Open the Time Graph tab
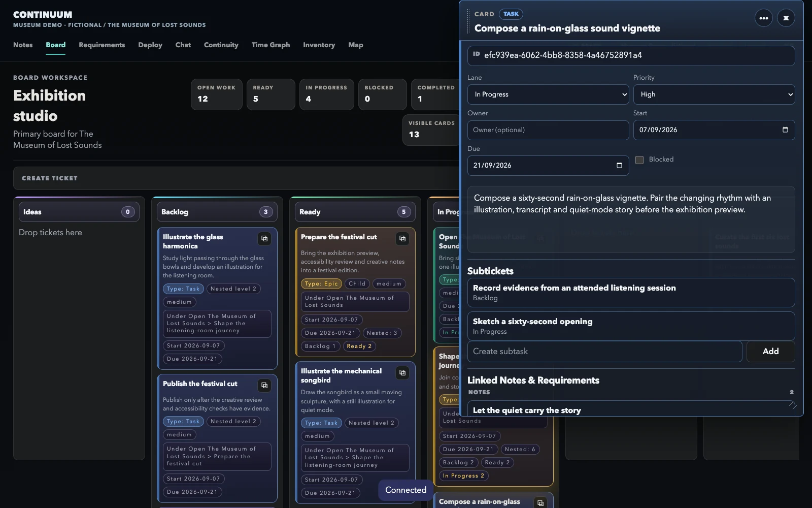The image size is (812, 508). pos(270,45)
